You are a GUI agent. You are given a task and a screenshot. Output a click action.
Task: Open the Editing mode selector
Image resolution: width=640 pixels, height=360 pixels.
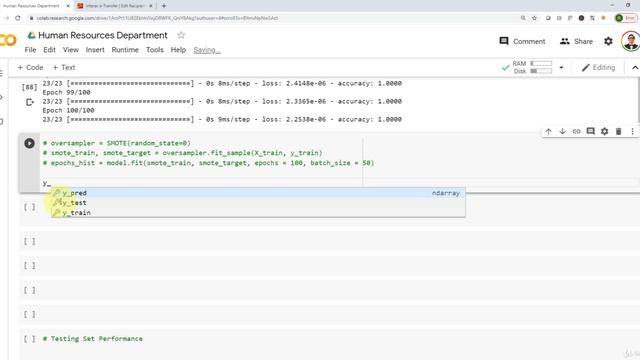click(598, 67)
